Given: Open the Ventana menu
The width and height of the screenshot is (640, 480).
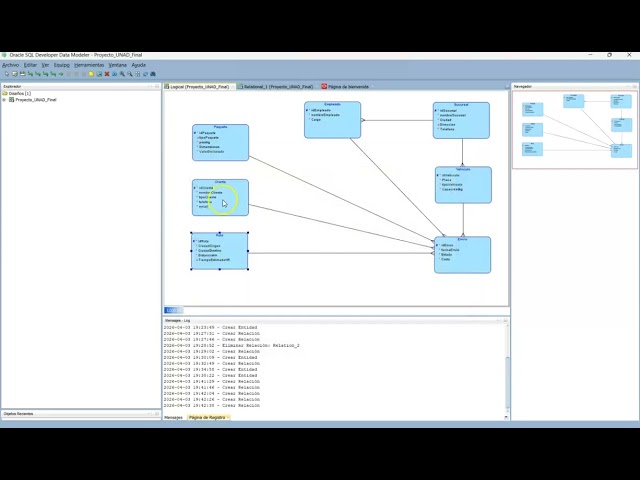Looking at the screenshot, I should [x=118, y=65].
